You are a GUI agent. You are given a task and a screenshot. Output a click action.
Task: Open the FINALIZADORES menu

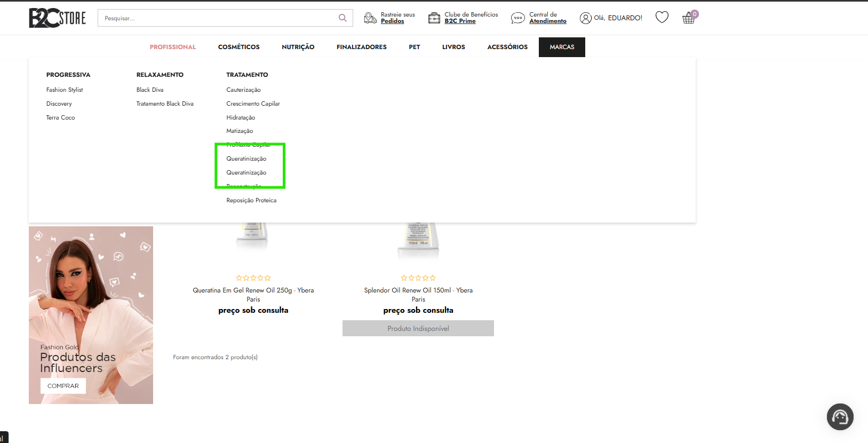click(362, 47)
